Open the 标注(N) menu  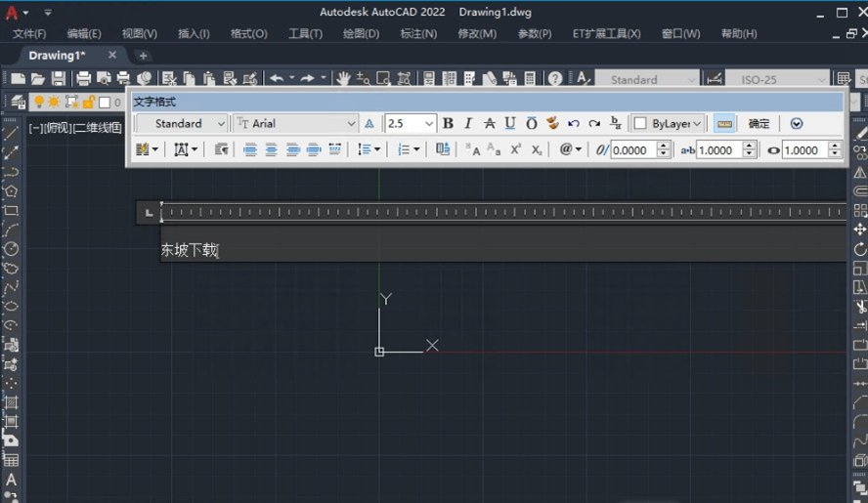pyautogui.click(x=418, y=34)
